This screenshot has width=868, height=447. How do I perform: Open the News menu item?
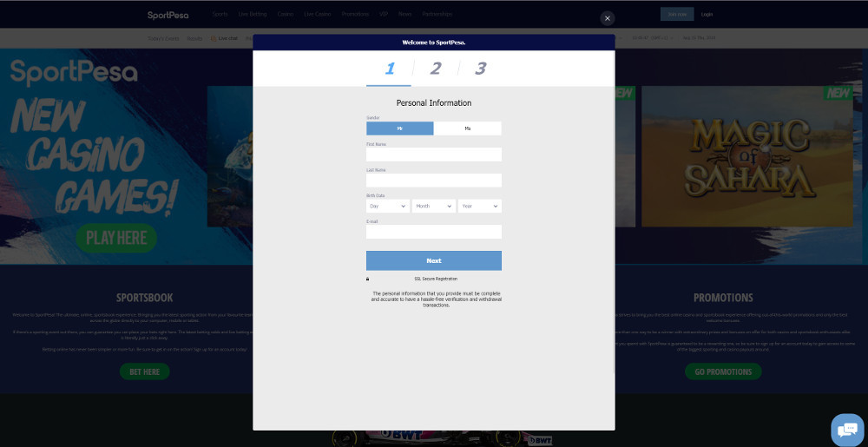[404, 15]
